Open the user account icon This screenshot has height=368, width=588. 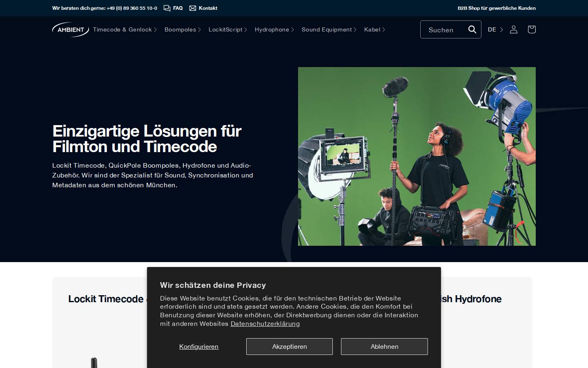pyautogui.click(x=514, y=29)
